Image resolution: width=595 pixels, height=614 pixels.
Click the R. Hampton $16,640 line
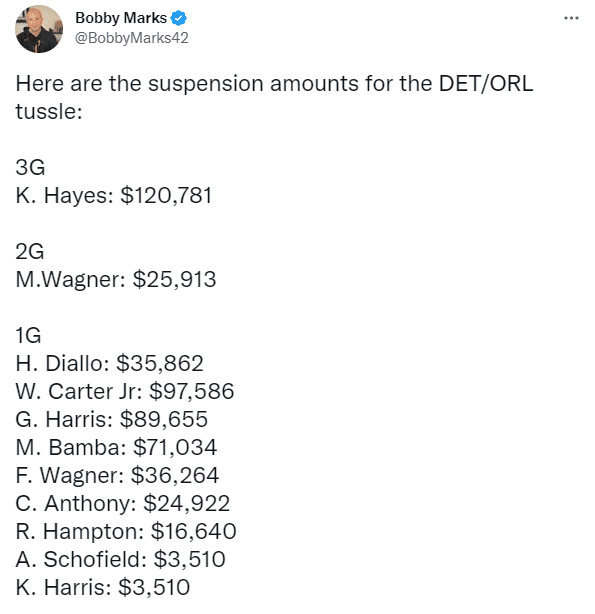(x=126, y=531)
